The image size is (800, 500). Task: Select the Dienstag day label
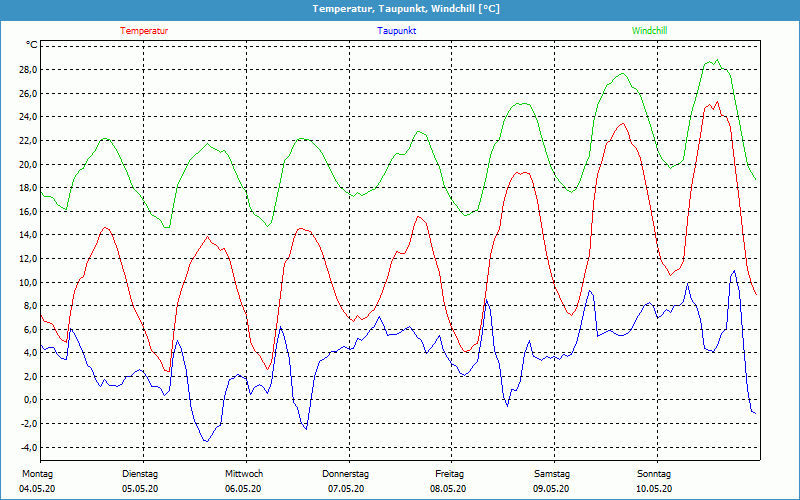140,474
